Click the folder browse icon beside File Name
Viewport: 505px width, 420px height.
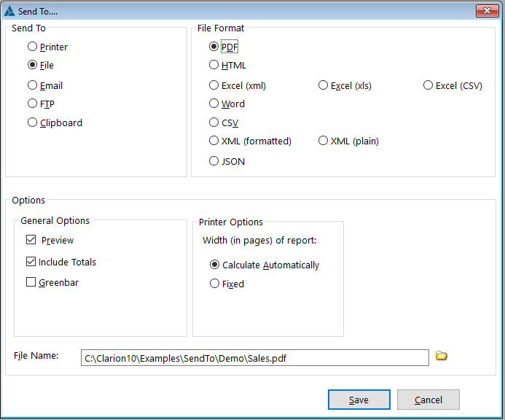click(x=441, y=356)
